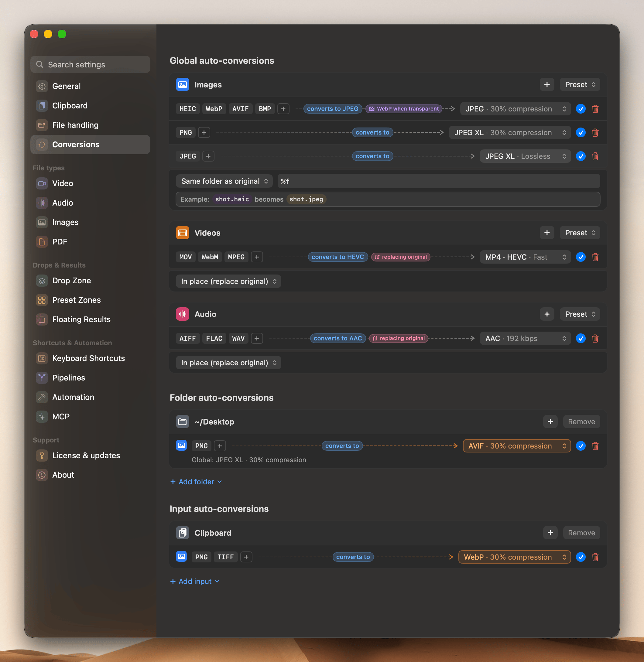This screenshot has height=662, width=644.
Task: Toggle the MP4 HEVC video rule checkbox
Action: point(581,257)
